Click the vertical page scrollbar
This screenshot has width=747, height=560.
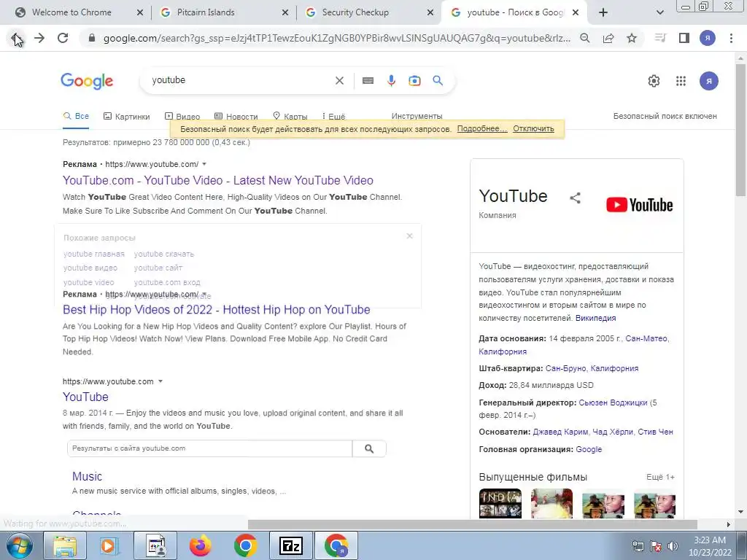(x=740, y=128)
